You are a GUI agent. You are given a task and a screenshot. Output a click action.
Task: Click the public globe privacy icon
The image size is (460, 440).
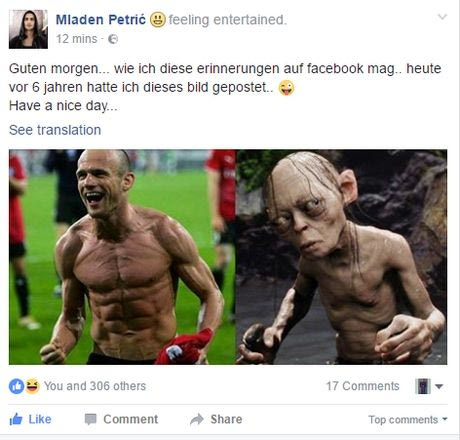pos(113,39)
